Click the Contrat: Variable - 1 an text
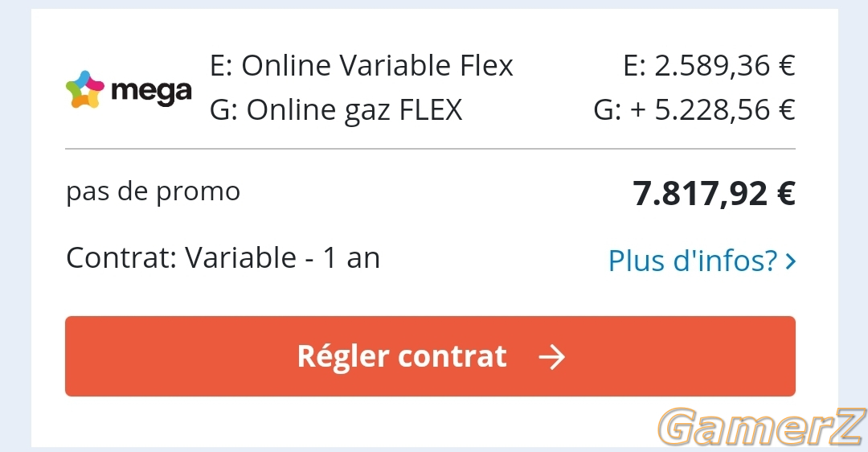The image size is (868, 452). coord(223,257)
